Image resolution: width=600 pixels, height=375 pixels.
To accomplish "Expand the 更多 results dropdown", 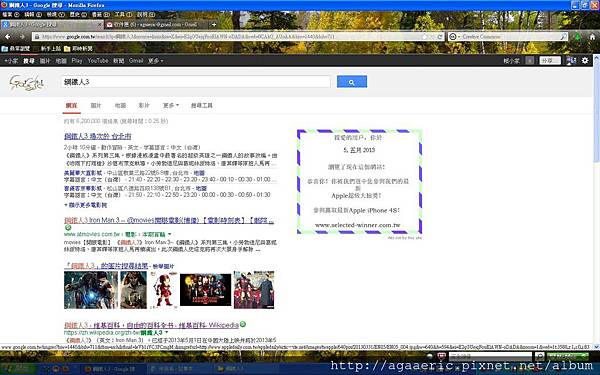I will pyautogui.click(x=171, y=105).
